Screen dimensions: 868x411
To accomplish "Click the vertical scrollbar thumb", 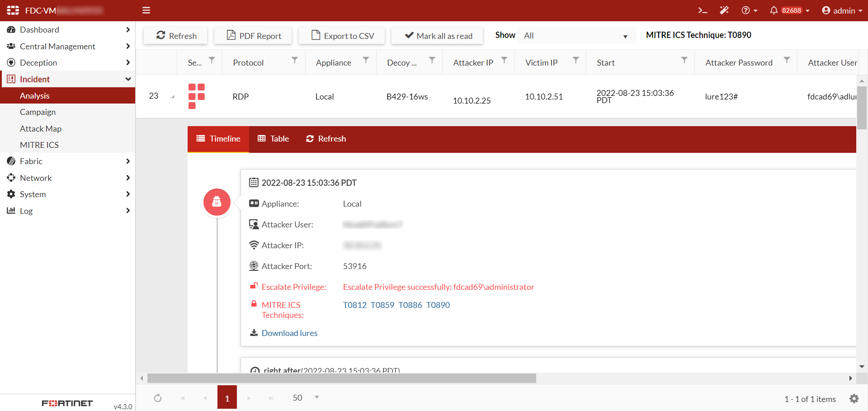I will pyautogui.click(x=862, y=108).
